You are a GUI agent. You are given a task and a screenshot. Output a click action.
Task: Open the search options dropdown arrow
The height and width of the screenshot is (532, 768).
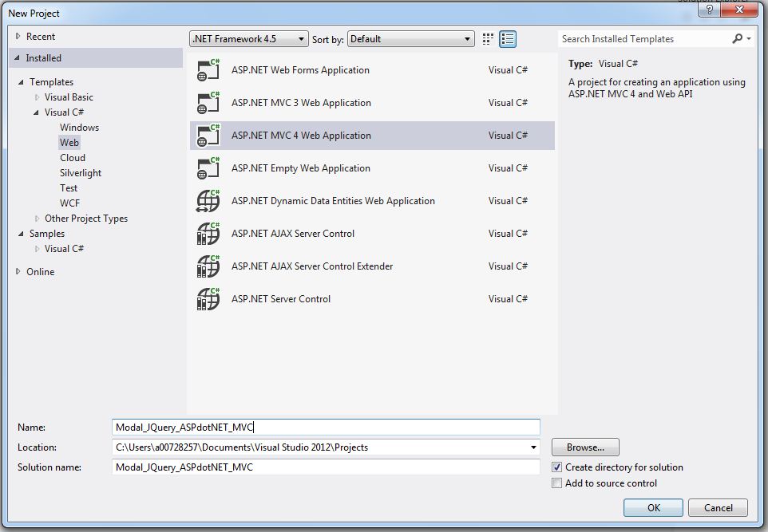click(749, 38)
